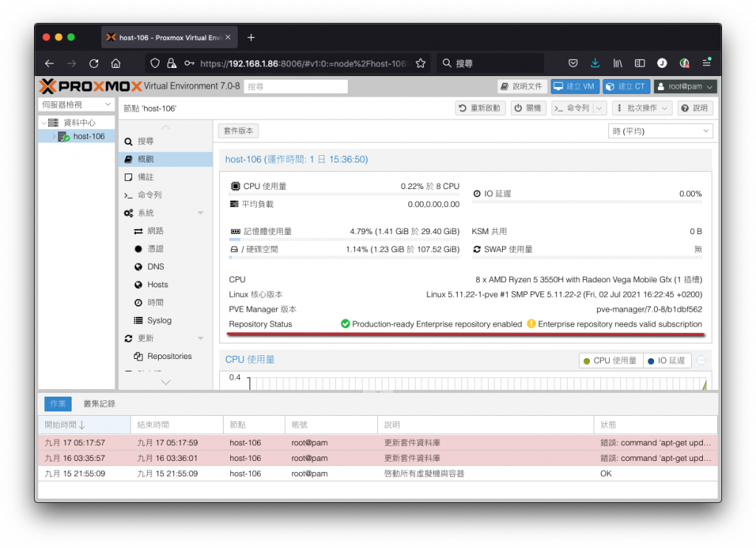
Task: Click the browser URL address bar
Action: [303, 64]
